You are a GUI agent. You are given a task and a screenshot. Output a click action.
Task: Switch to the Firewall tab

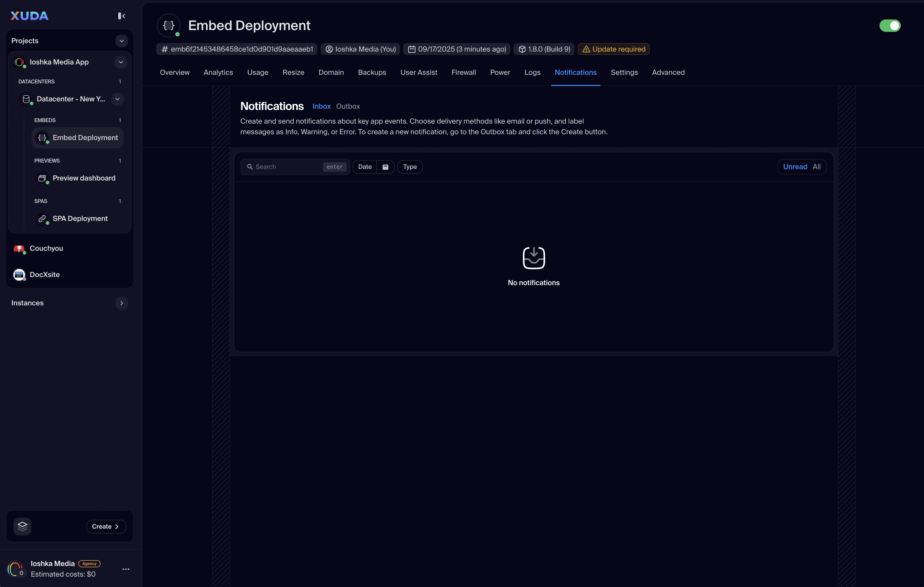point(463,73)
